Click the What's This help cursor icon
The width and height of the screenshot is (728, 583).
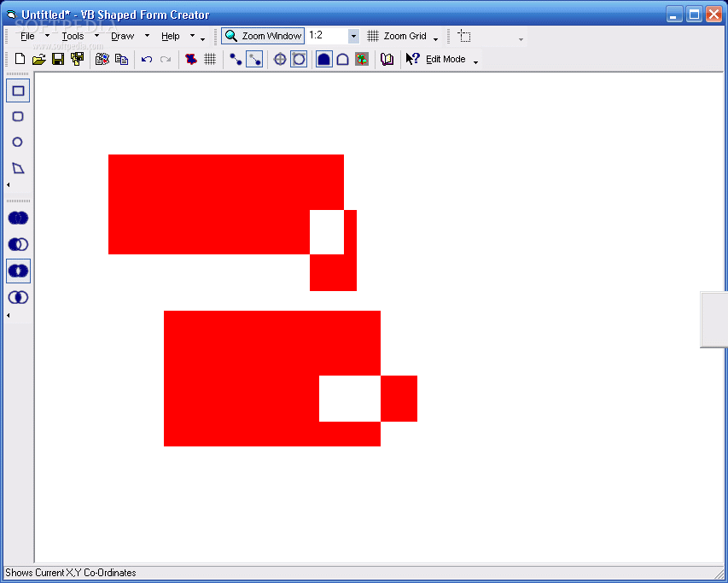[x=412, y=59]
